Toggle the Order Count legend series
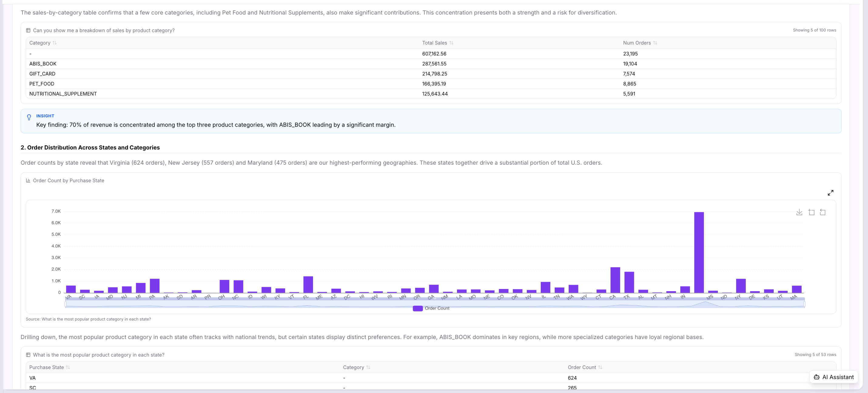This screenshot has height=393, width=868. pyautogui.click(x=431, y=308)
